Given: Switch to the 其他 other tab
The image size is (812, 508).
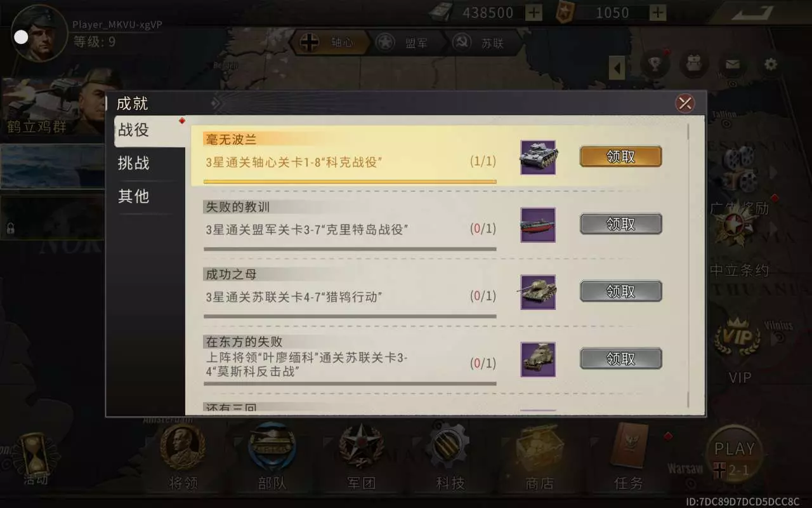Looking at the screenshot, I should (x=134, y=196).
